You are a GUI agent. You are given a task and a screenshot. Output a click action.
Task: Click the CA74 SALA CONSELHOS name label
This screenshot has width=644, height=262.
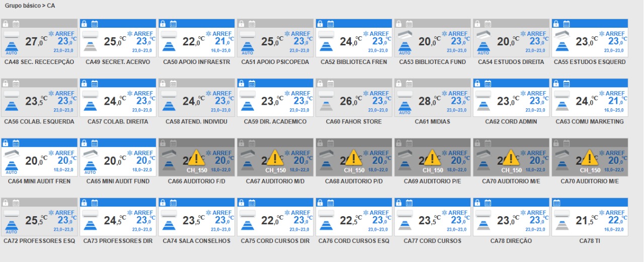[x=196, y=241]
